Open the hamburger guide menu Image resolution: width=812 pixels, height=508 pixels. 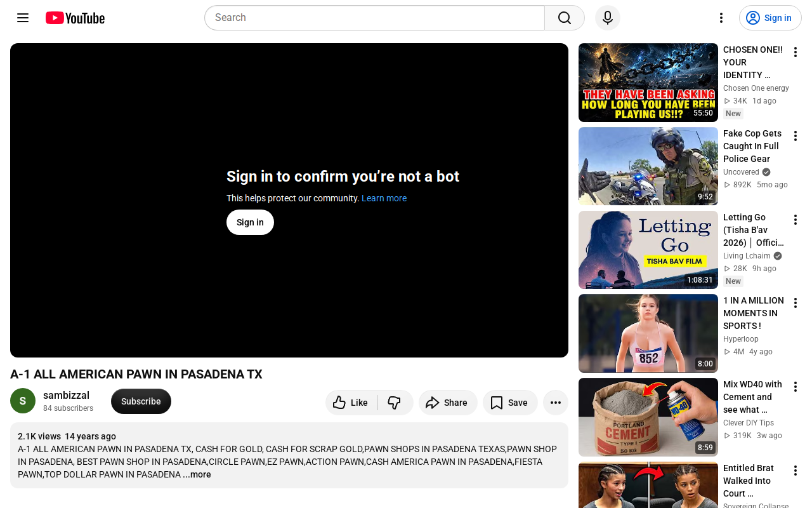click(x=23, y=18)
